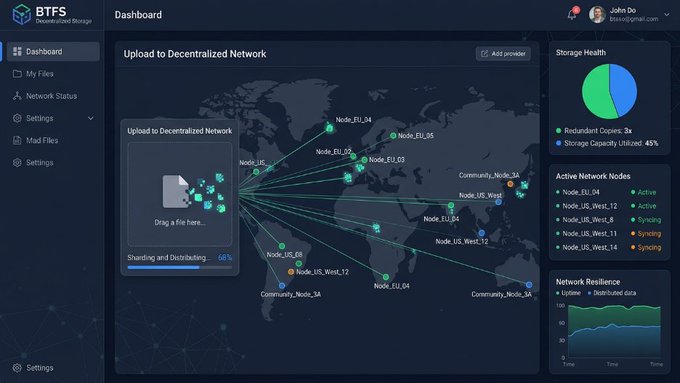Select Node_US_West_12 in Active Network Nodes
The image size is (680, 383).
point(589,206)
